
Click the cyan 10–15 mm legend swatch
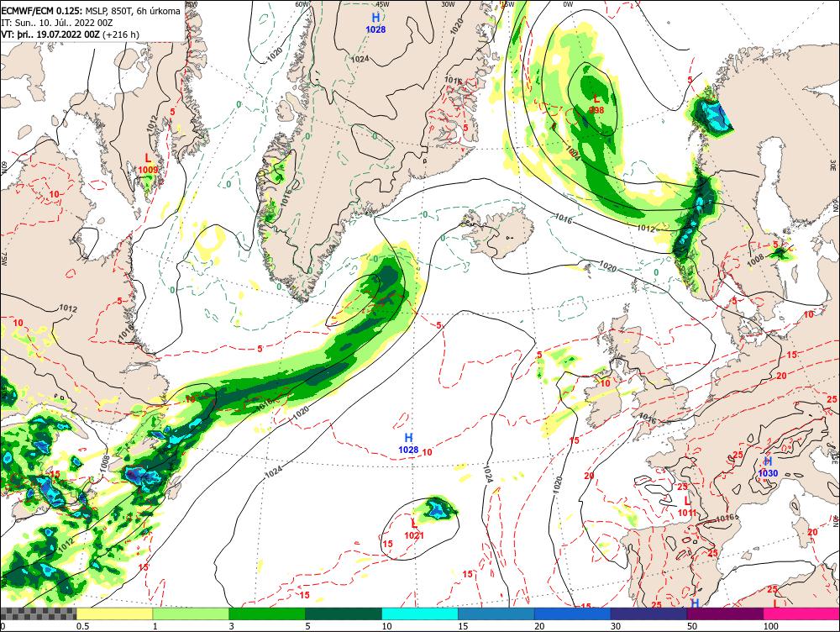[x=420, y=614]
